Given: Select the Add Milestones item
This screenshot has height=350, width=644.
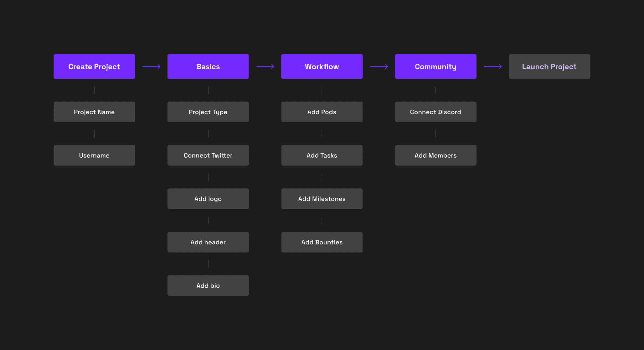Looking at the screenshot, I should (x=322, y=199).
